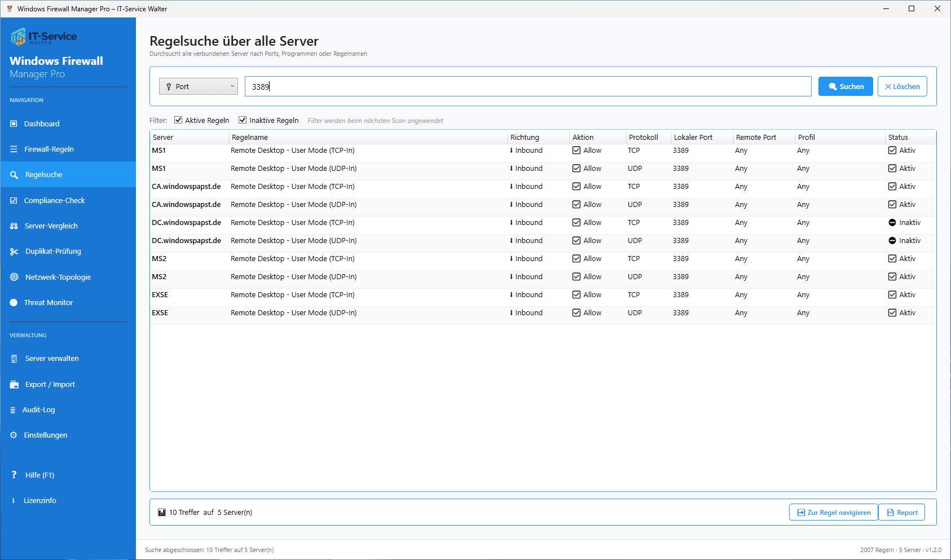Screen dimensions: 951x560
Task: Click the Zur Regel navigieren button
Action: 833,513
